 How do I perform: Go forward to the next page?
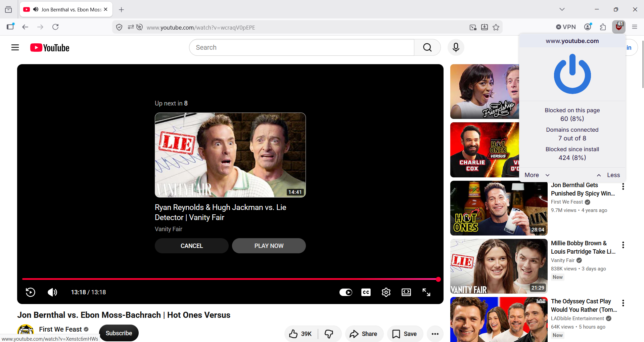[40, 27]
